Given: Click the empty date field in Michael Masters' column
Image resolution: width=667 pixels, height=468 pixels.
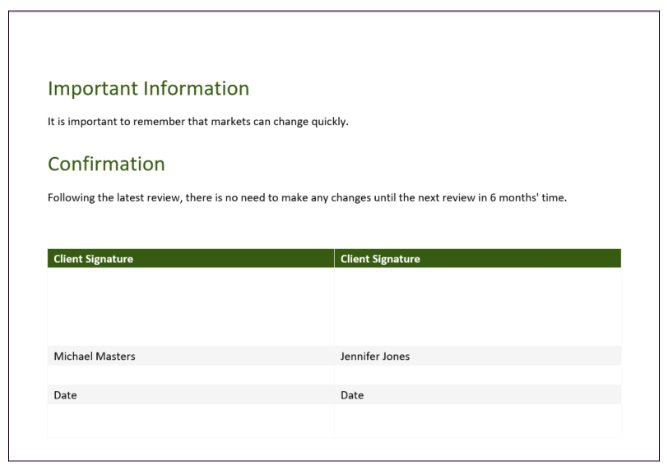Looking at the screenshot, I should click(x=190, y=421).
